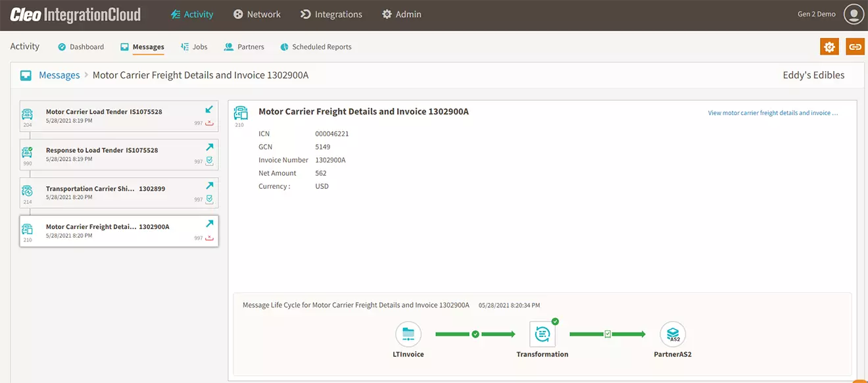Image resolution: width=868 pixels, height=383 pixels.
Task: Click the orange link icon button
Action: pyautogui.click(x=855, y=47)
